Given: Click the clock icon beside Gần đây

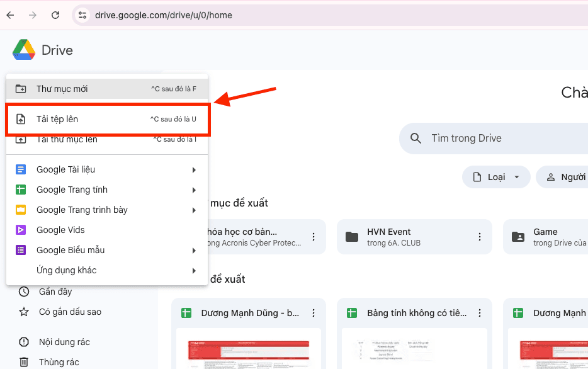Looking at the screenshot, I should tap(24, 292).
